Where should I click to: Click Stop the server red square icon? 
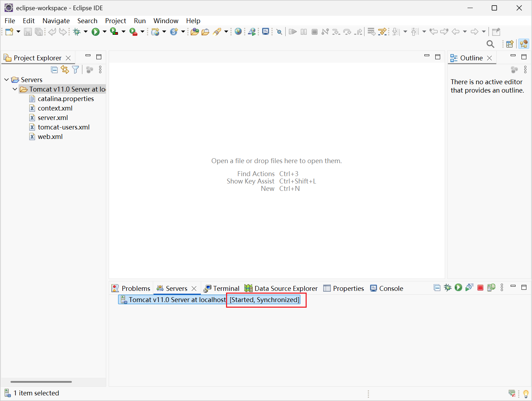click(480, 288)
